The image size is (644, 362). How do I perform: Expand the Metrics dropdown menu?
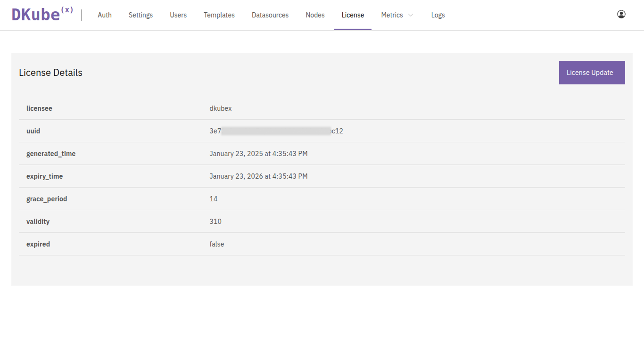tap(397, 15)
